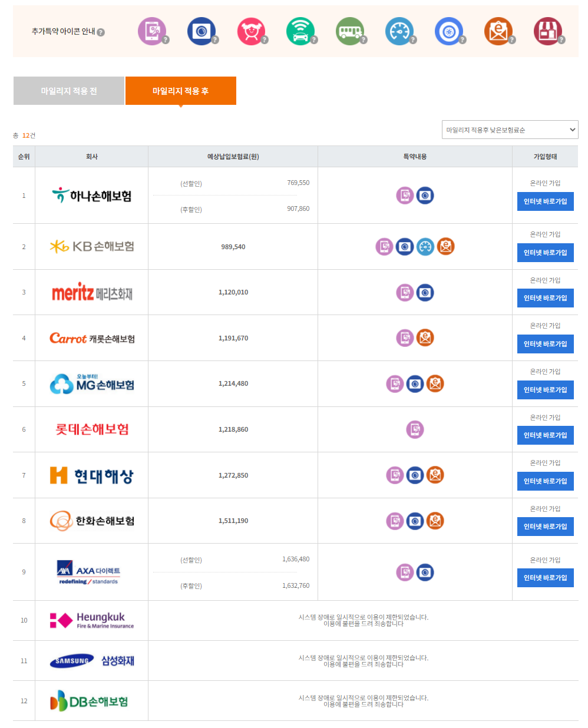This screenshot has height=728, width=588.
Task: Click 인터넷 바로가입 for 롯데손해보험
Action: click(545, 435)
